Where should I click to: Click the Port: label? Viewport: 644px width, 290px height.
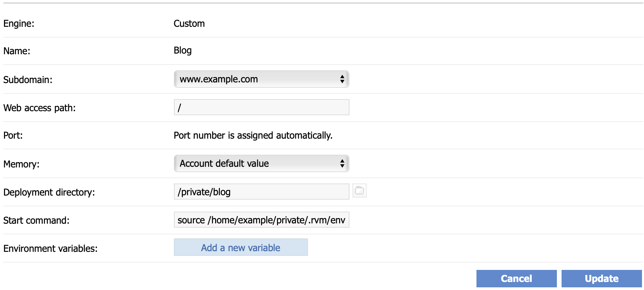pos(13,135)
